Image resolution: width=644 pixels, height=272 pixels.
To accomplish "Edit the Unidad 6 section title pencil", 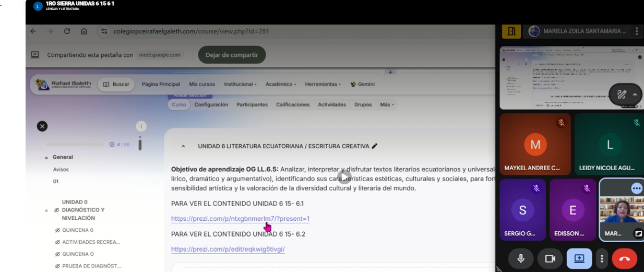I will [x=374, y=146].
